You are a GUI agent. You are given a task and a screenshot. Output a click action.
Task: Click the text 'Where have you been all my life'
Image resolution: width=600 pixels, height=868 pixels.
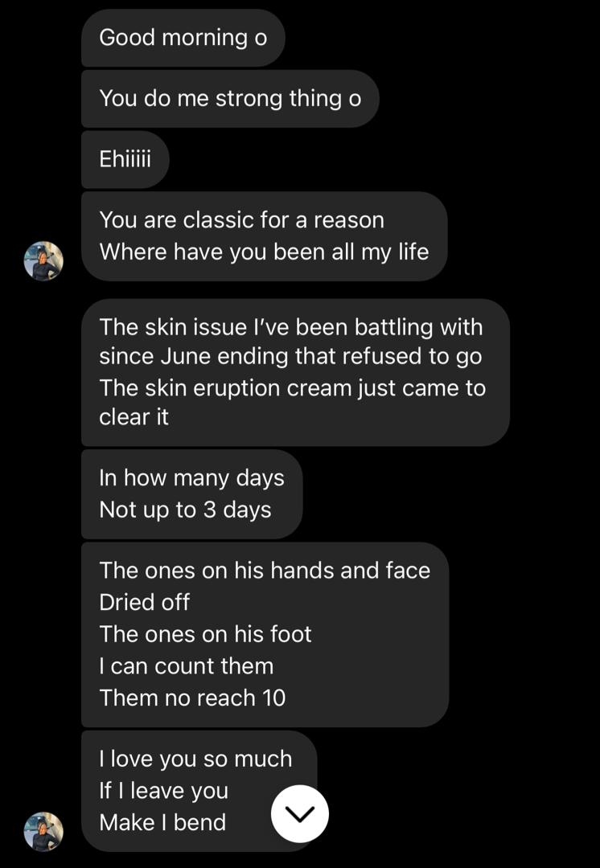coord(265,252)
